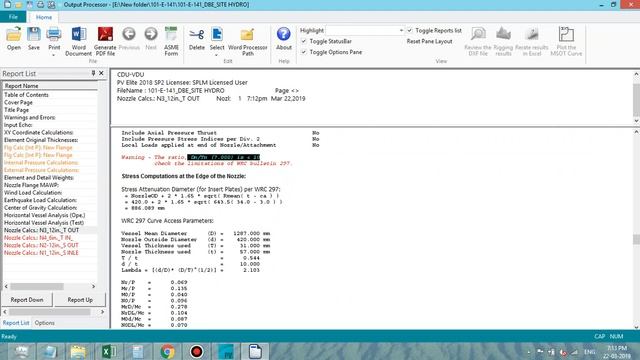Select Horizontal Vessel Analysis (Ope.) report

45,215
